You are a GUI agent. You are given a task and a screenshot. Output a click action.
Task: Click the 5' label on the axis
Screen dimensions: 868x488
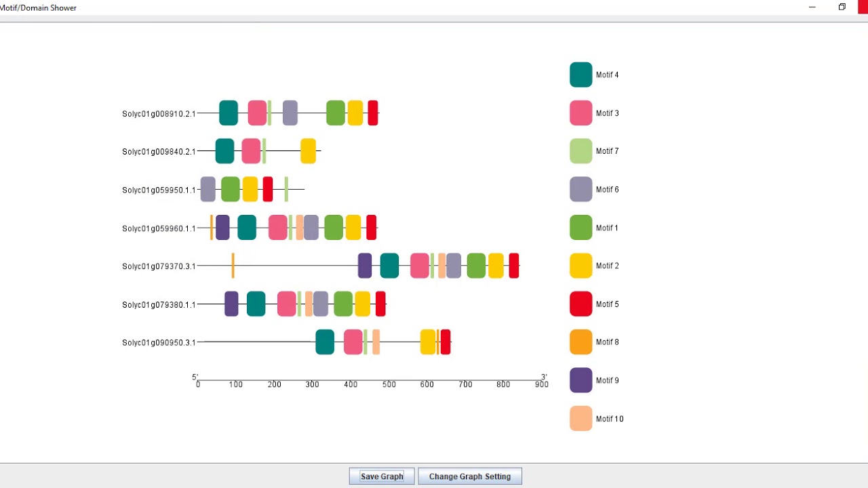tap(195, 377)
